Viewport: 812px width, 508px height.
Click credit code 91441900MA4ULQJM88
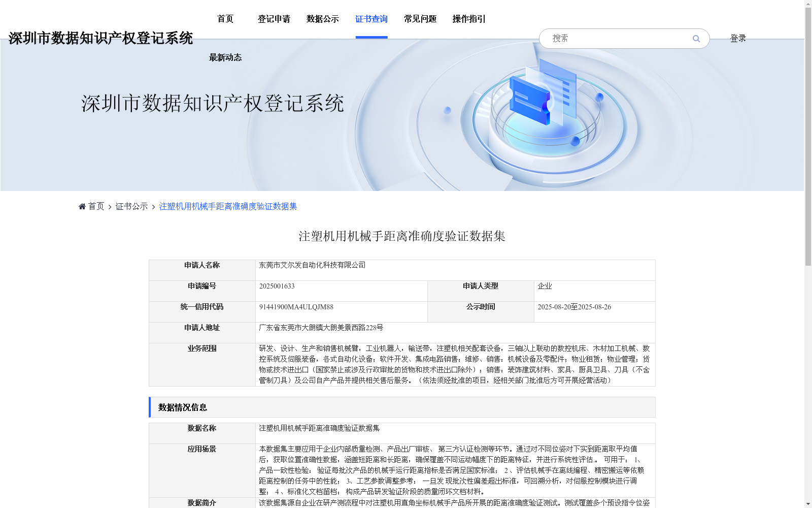point(296,307)
